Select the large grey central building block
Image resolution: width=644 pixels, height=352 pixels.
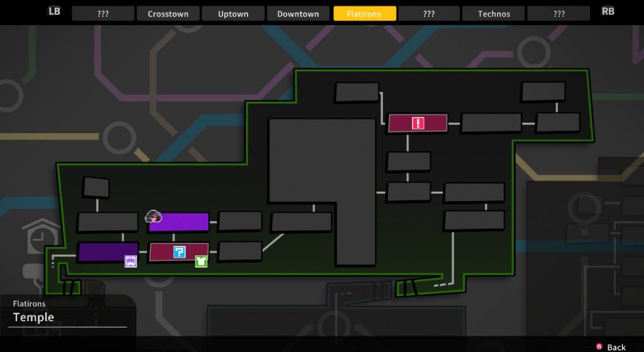coord(322,191)
